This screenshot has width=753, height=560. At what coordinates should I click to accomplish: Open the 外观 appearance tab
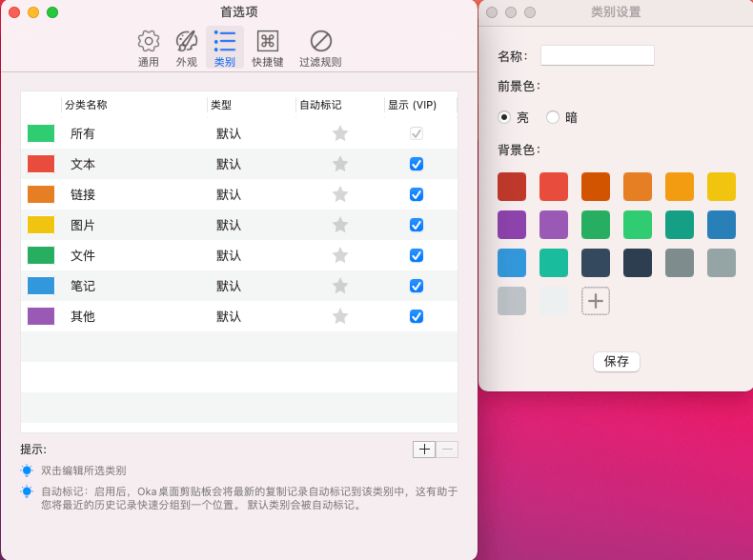coord(187,48)
